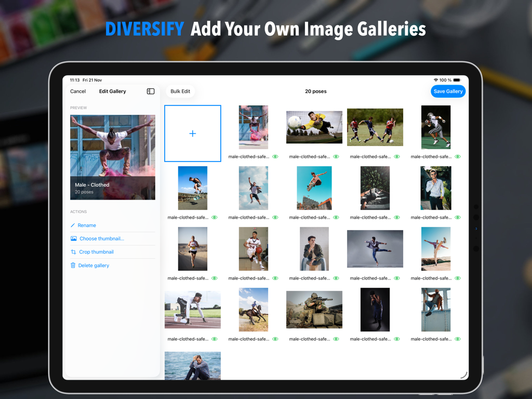Toggle the sidebar panel icon

(x=151, y=91)
